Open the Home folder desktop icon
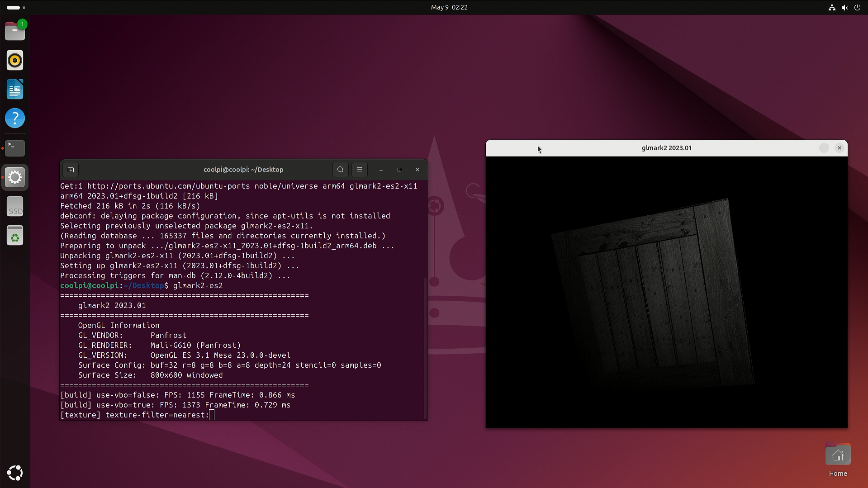Screen dimensions: 868x488 point(838,460)
